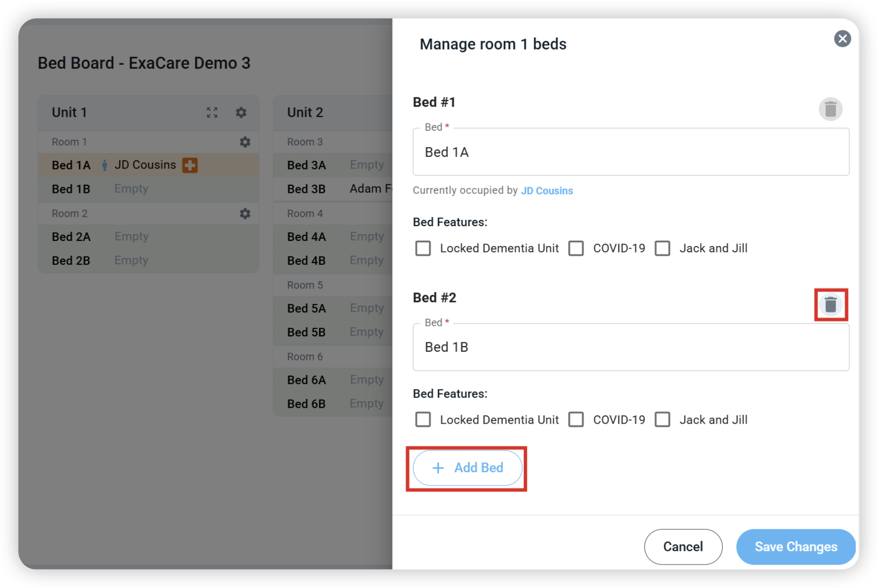Viewport: 878px width, 588px height.
Task: Click the Bed #1 trash icon
Action: point(831,109)
